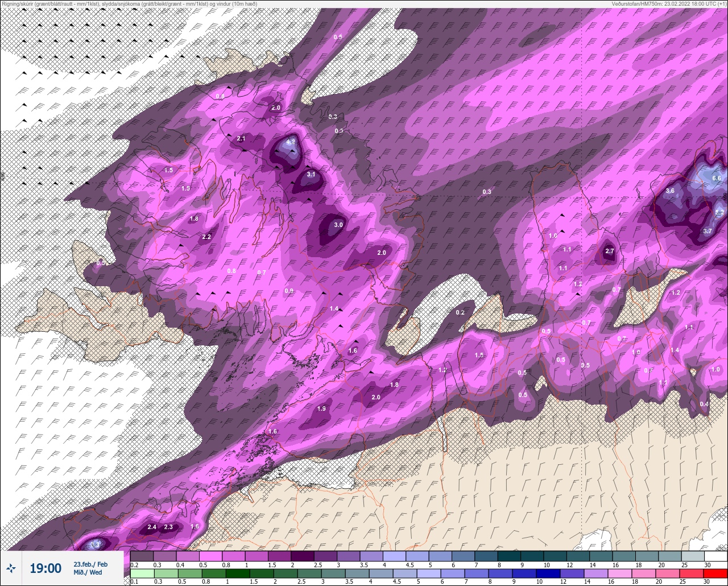Click the 'Mið./ Wed' weekday label
Screen dimensions: 728x586
(88, 572)
